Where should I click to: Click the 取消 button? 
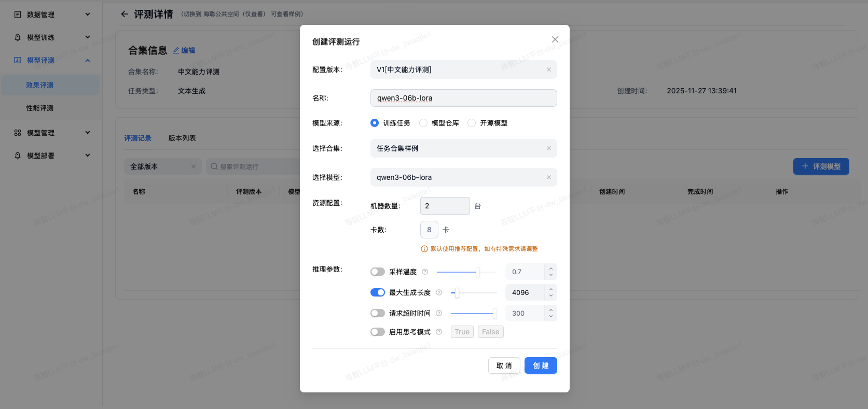tap(504, 365)
